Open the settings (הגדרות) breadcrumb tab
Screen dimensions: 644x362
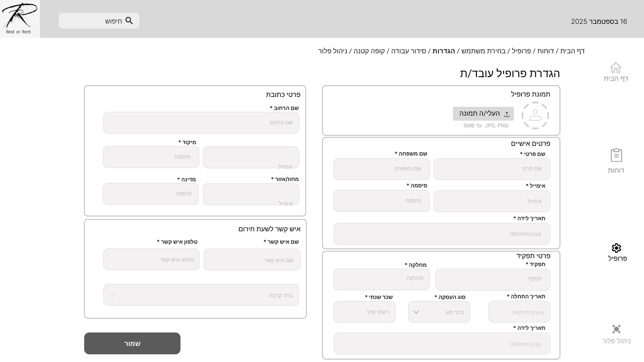(444, 51)
